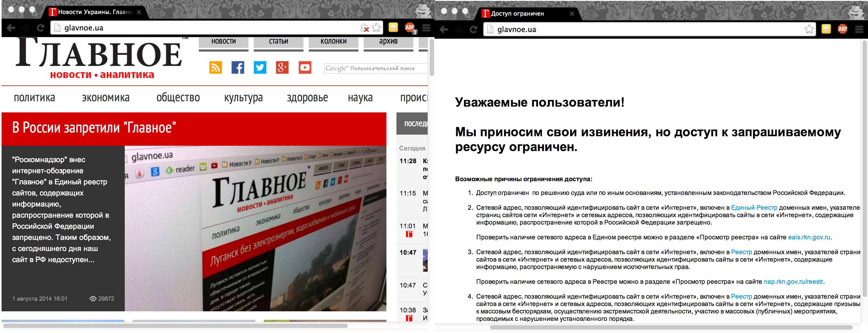The width and height of the screenshot is (868, 333).
Task: Open the Twitter icon on Главное page
Action: coord(260,67)
